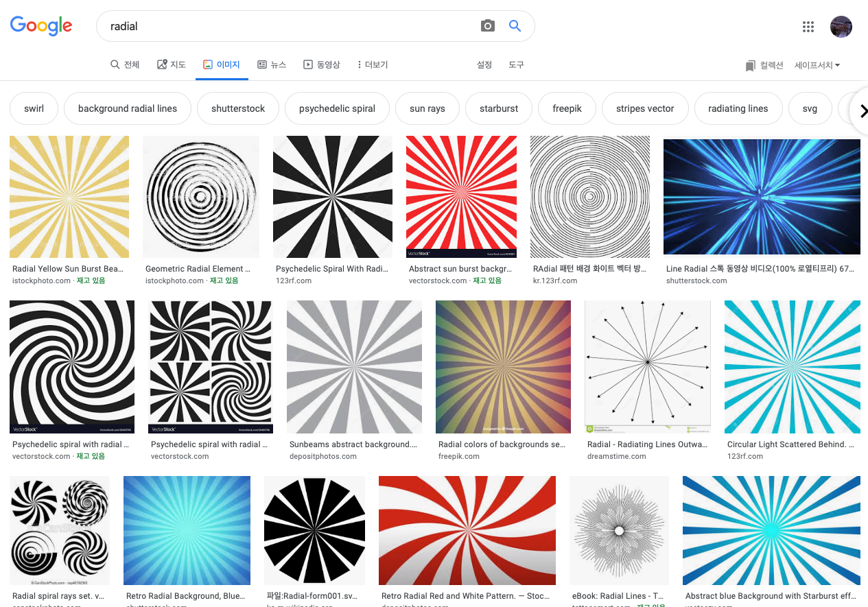Click the Sunbeams abstract background title
This screenshot has height=607, width=868.
tap(353, 444)
